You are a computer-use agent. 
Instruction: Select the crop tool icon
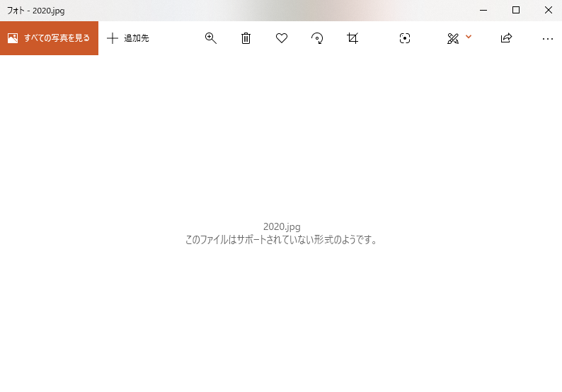(352, 38)
